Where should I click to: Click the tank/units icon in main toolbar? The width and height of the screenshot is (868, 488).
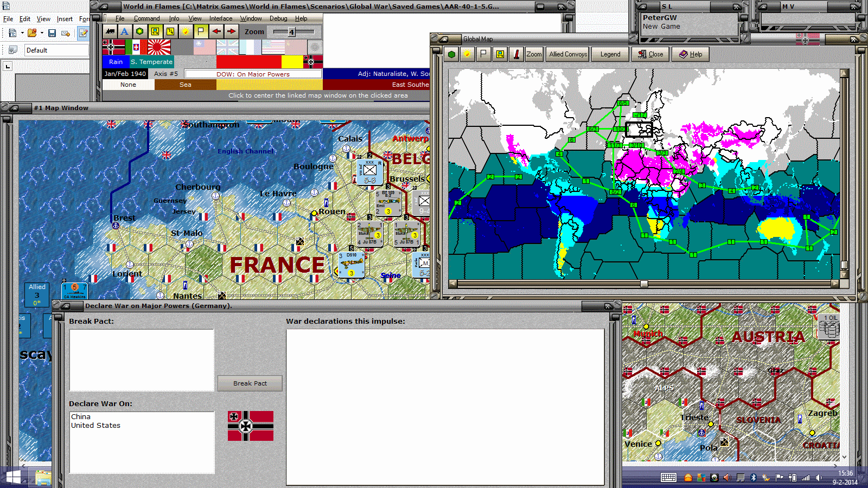[110, 31]
